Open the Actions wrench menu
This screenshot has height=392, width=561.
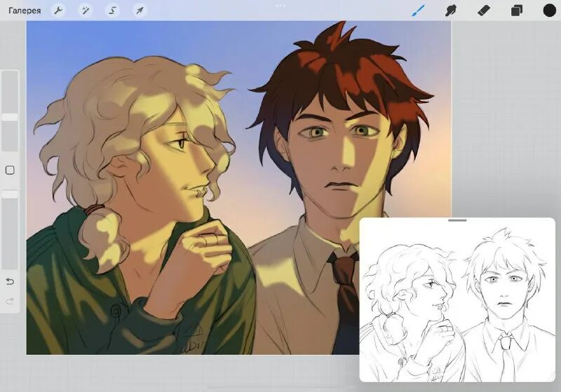58,11
